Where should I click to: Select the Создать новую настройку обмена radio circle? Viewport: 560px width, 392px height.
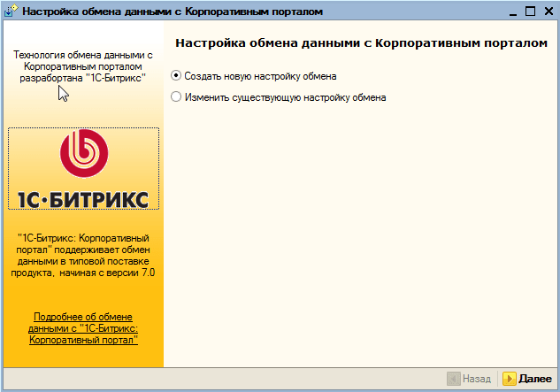176,76
